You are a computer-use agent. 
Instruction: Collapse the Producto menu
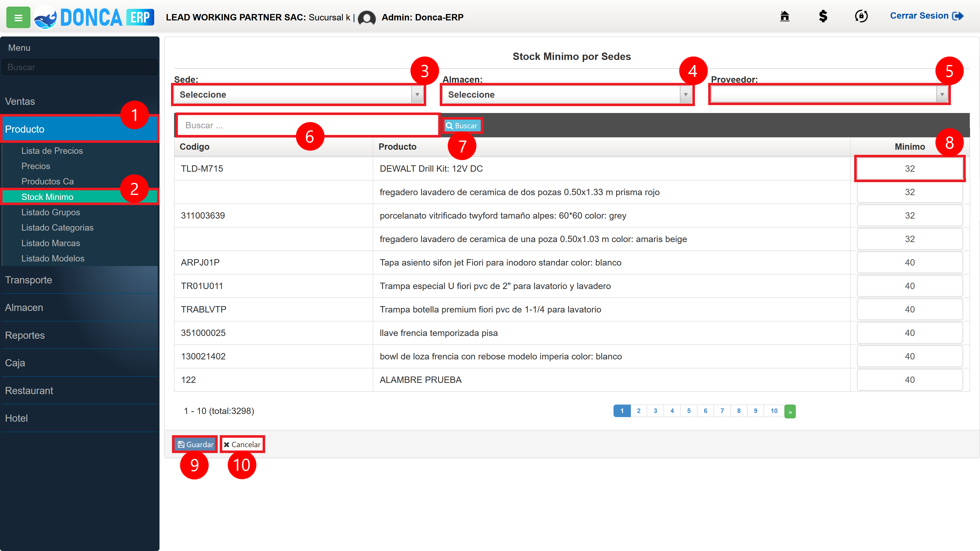tap(80, 129)
